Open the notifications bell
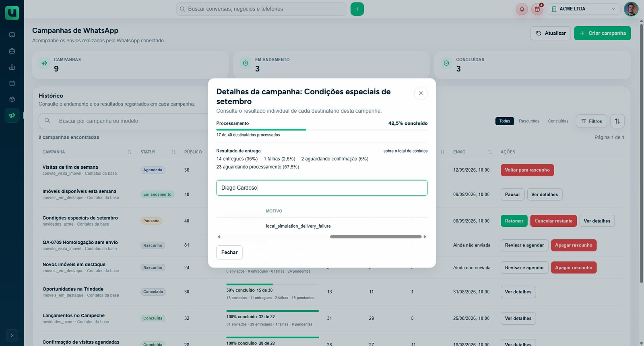 click(x=522, y=9)
